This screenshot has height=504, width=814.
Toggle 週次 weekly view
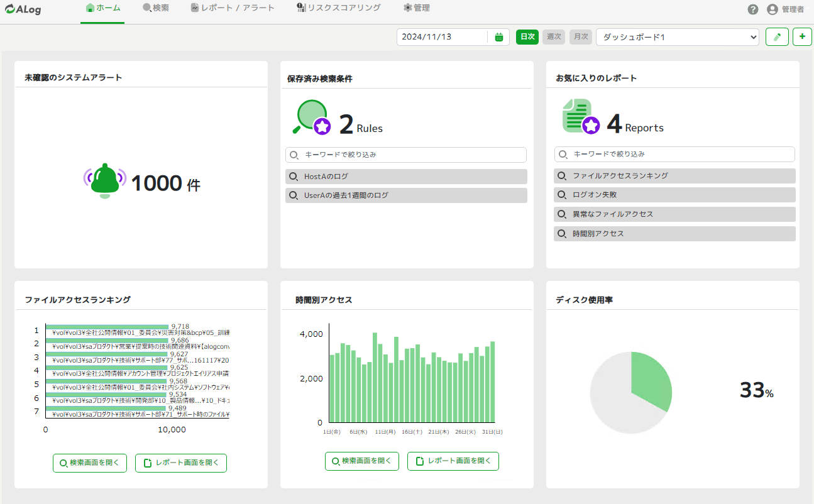[x=554, y=37]
